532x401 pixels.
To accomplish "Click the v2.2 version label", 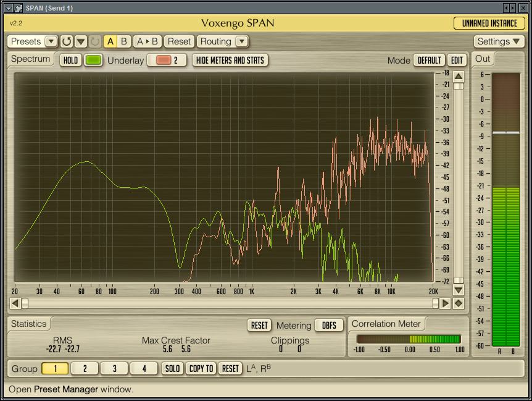I will point(16,23).
